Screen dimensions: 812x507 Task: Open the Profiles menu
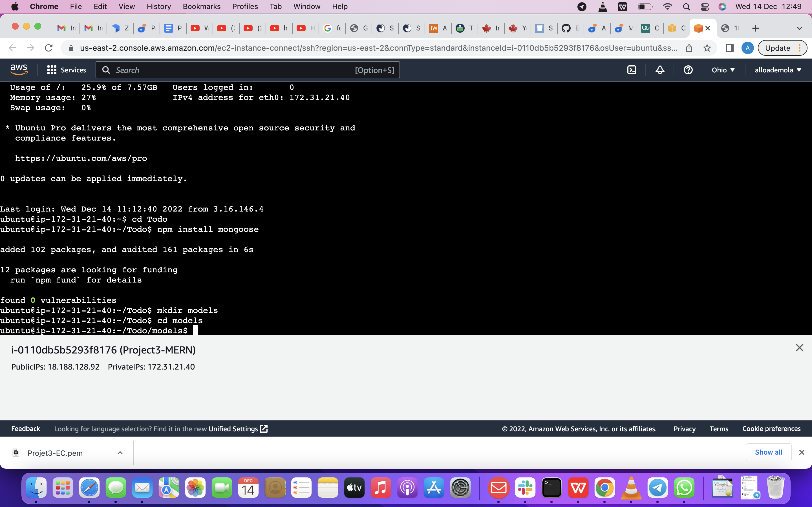(245, 6)
